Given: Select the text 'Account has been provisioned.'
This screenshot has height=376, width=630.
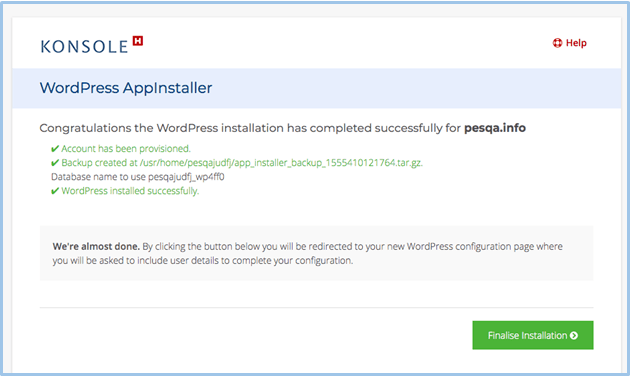Looking at the screenshot, I should [x=126, y=149].
